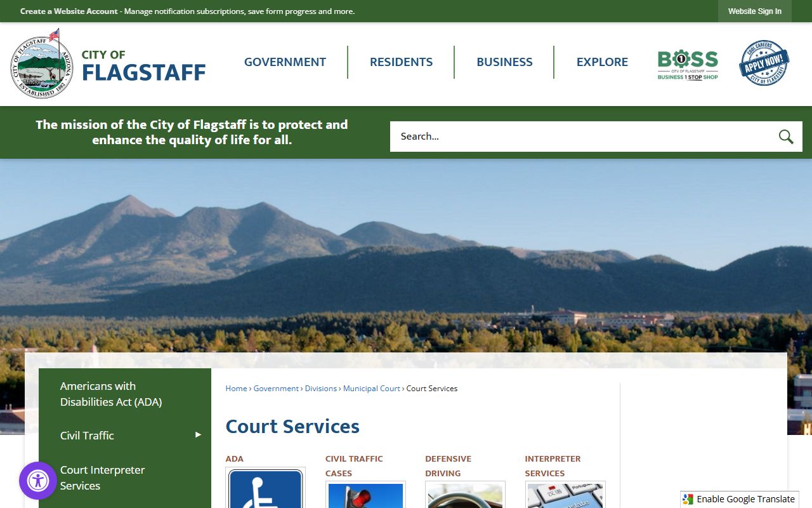
Task: Click the Court Services page heading
Action: click(292, 426)
